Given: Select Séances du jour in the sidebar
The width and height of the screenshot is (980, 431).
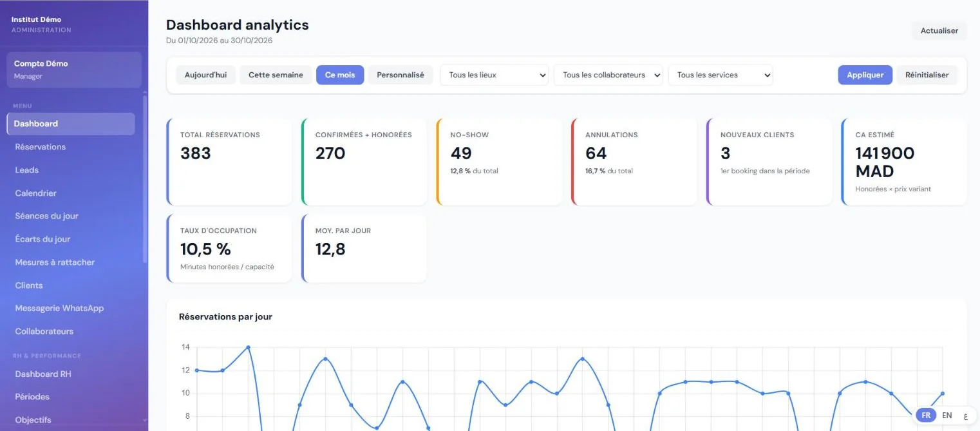Looking at the screenshot, I should point(71,216).
